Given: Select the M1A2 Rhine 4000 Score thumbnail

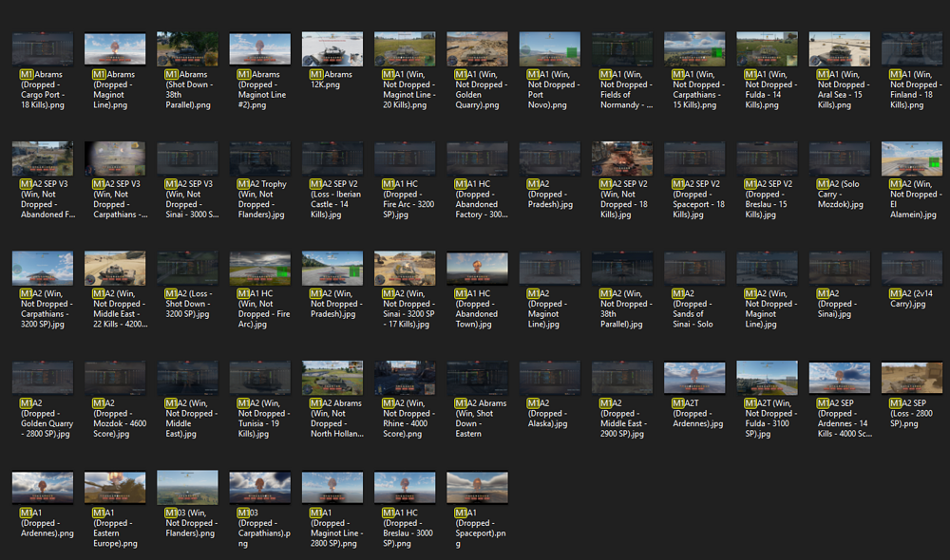Looking at the screenshot, I should coord(405,378).
